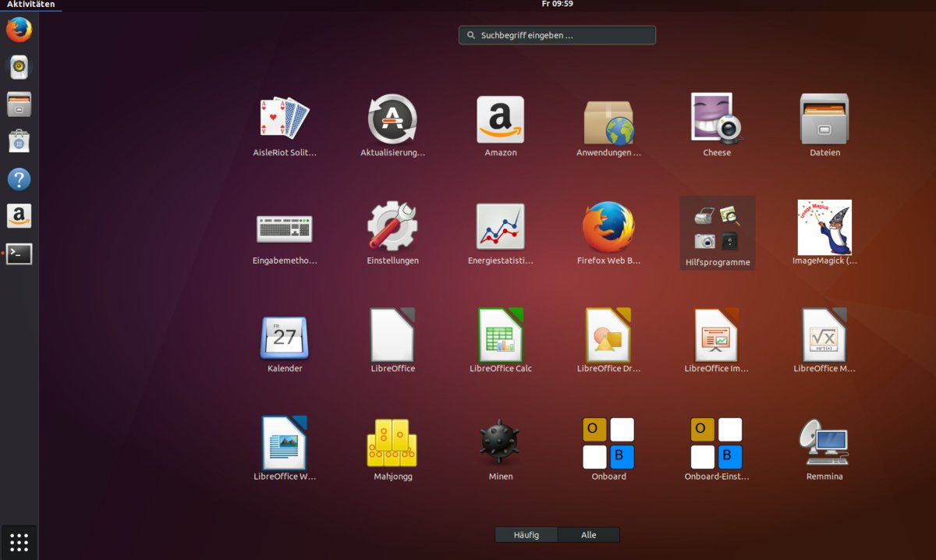Open Amazon from the dock
Image resolution: width=936 pixels, height=560 pixels.
[19, 216]
